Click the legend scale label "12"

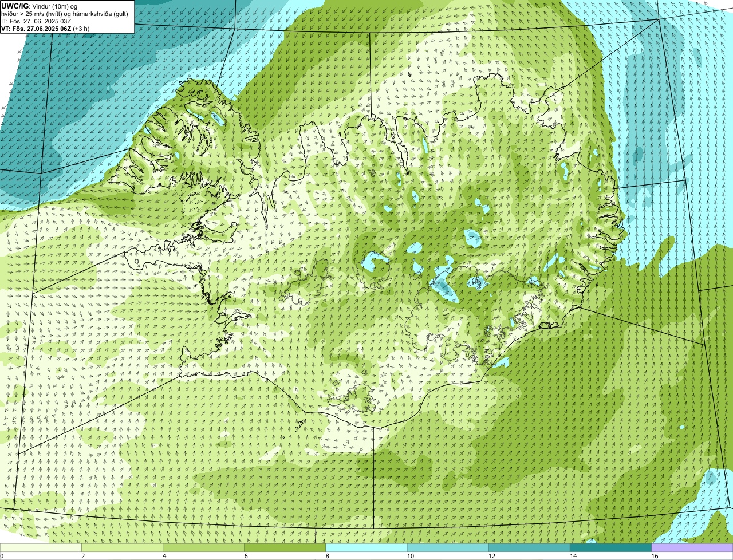click(x=491, y=556)
